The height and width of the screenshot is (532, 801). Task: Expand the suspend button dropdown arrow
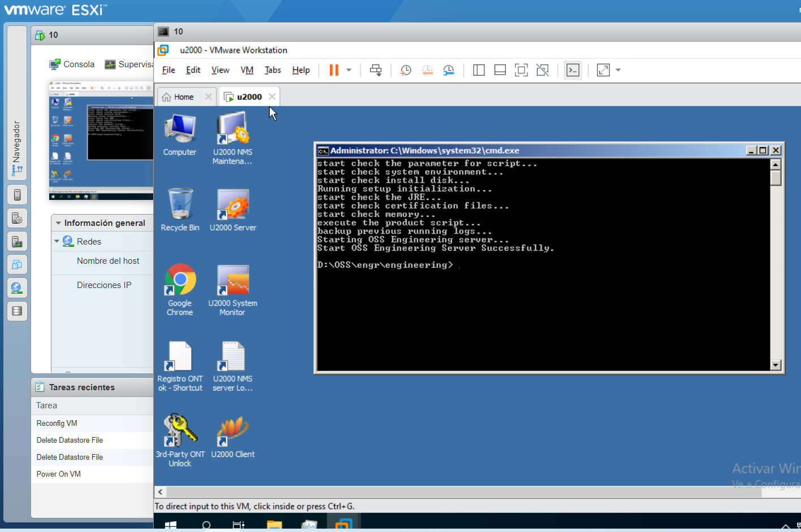point(349,69)
